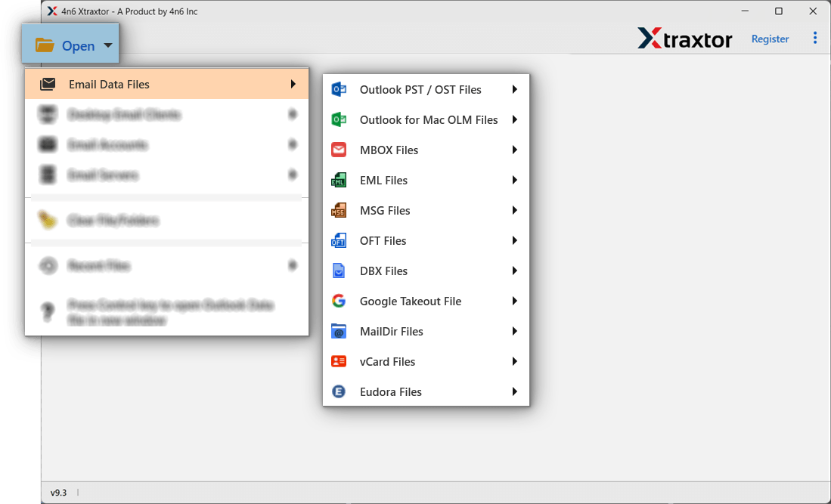Select the Eudora Files icon
This screenshot has width=831, height=504.
pyautogui.click(x=339, y=391)
